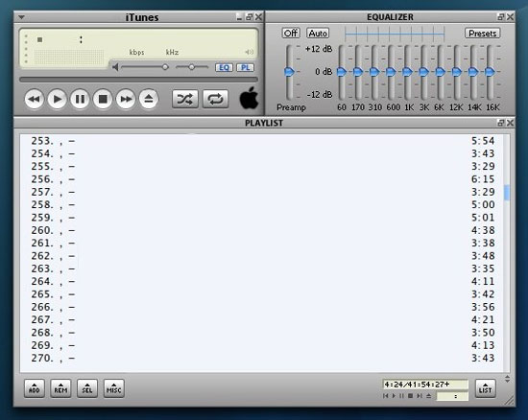
Task: Start playback with the play button
Action: pyautogui.click(x=58, y=99)
